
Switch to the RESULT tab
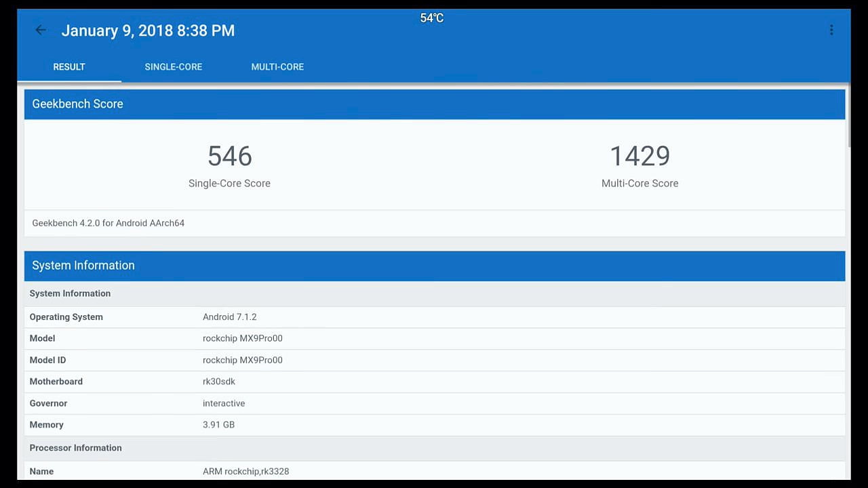(x=69, y=67)
